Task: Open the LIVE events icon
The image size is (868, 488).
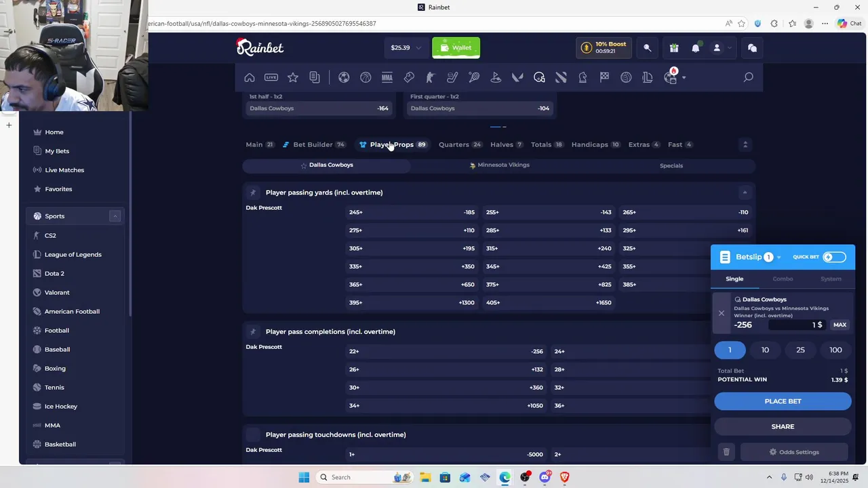Action: click(271, 77)
